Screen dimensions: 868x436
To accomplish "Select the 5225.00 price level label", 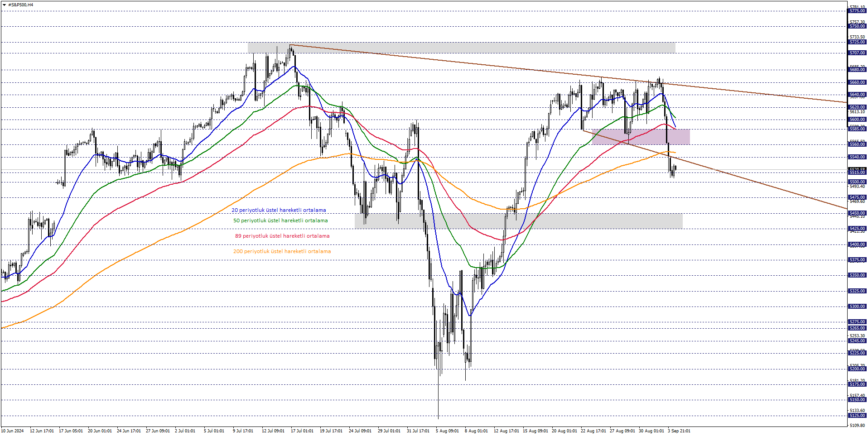I will [857, 353].
